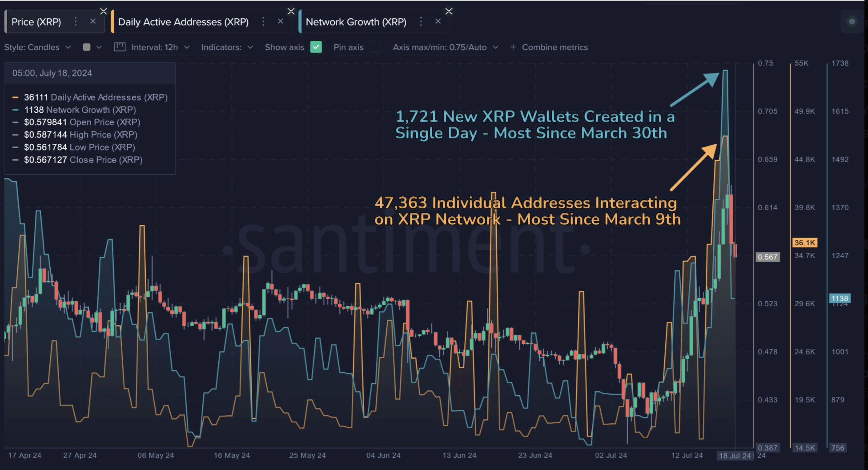Expand the Style: Candles dropdown
Screen dimensions: 868x470
point(37,47)
